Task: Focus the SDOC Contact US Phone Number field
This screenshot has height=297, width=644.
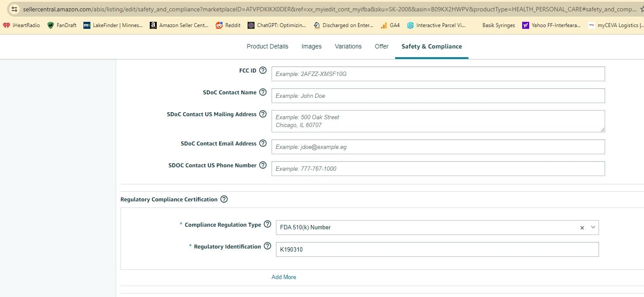Action: click(x=438, y=169)
